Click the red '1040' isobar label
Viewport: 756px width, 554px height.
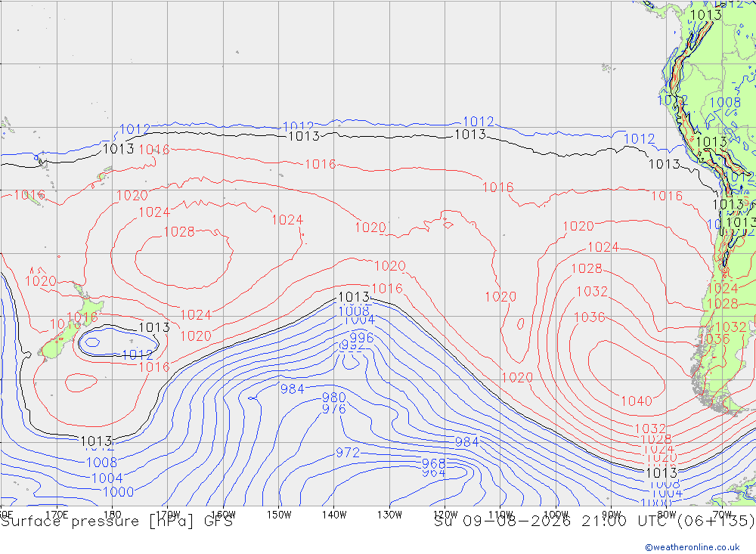[637, 401]
